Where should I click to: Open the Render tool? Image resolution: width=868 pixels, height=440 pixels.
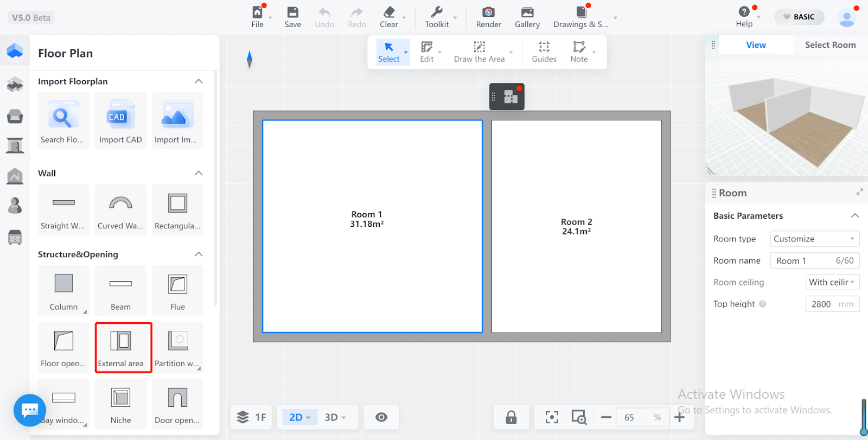(x=488, y=17)
